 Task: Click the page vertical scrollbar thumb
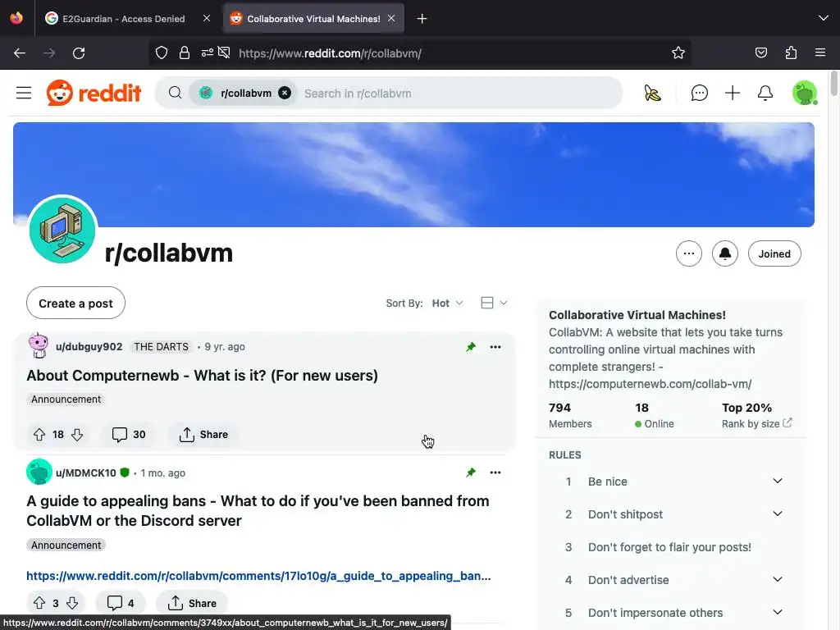coord(833,83)
